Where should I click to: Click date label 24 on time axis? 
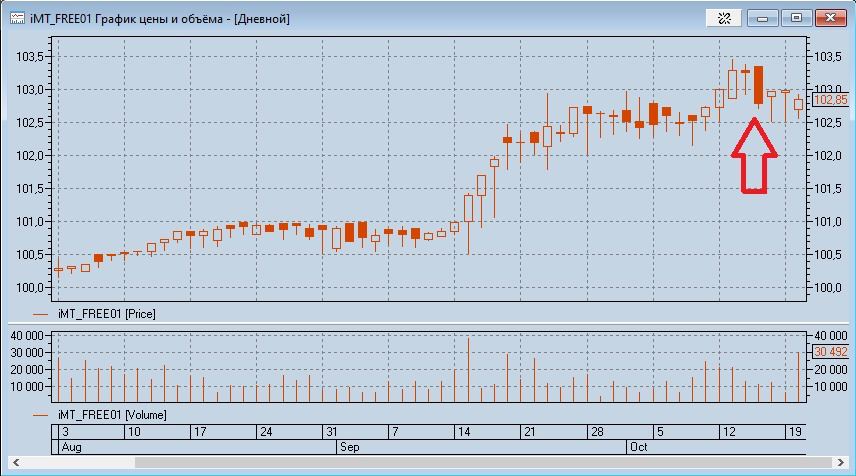pyautogui.click(x=266, y=432)
